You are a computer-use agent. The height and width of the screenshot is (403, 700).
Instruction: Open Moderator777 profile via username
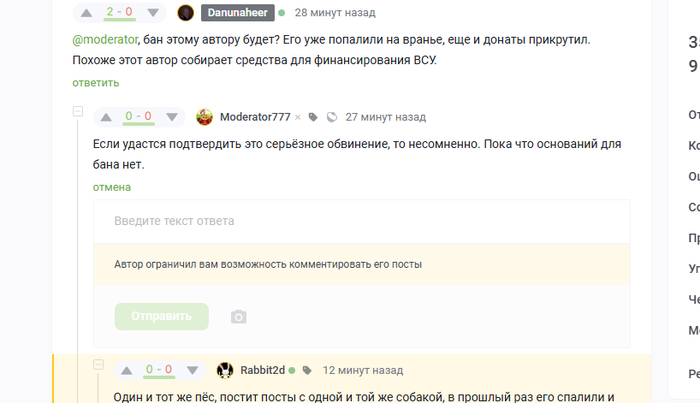pyautogui.click(x=255, y=116)
